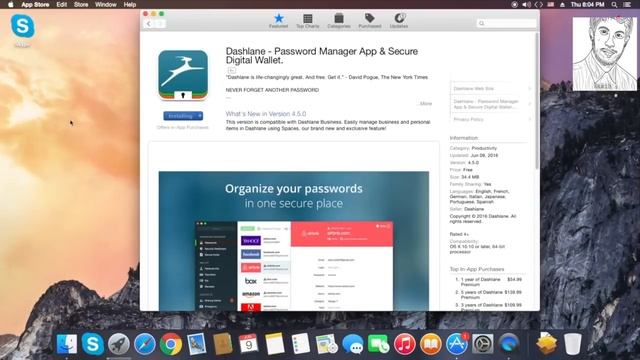Screen dimensions: 640x360
Task: Click the menu bar clock Thu 8:04 PM
Action: (587, 4)
